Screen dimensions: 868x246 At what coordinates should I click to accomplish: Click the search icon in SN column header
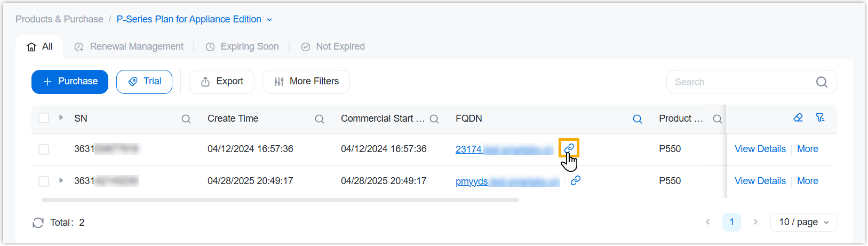186,119
